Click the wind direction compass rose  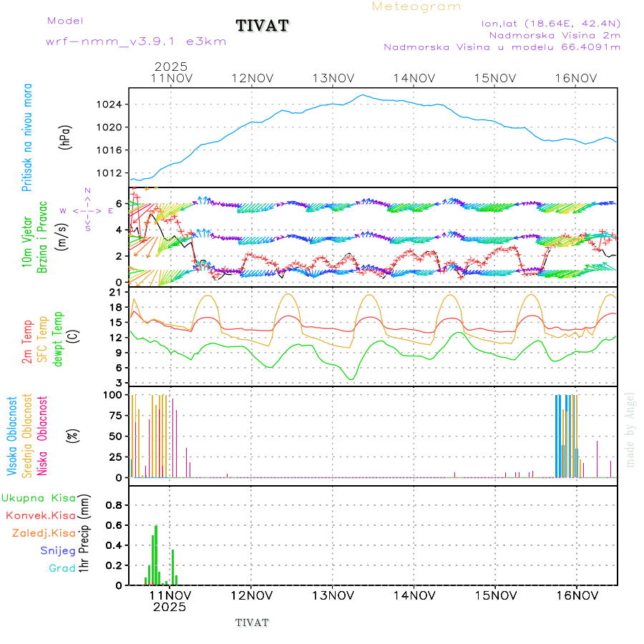(87, 211)
